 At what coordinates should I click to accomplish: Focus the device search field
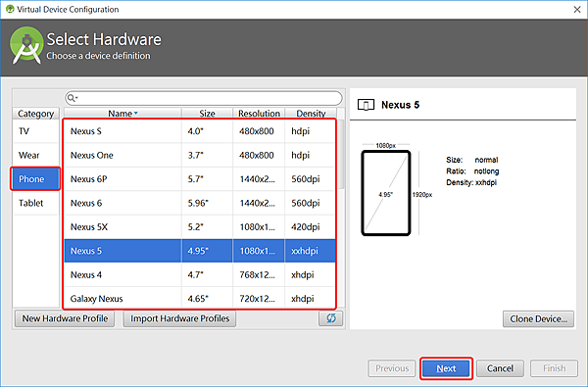[x=204, y=98]
